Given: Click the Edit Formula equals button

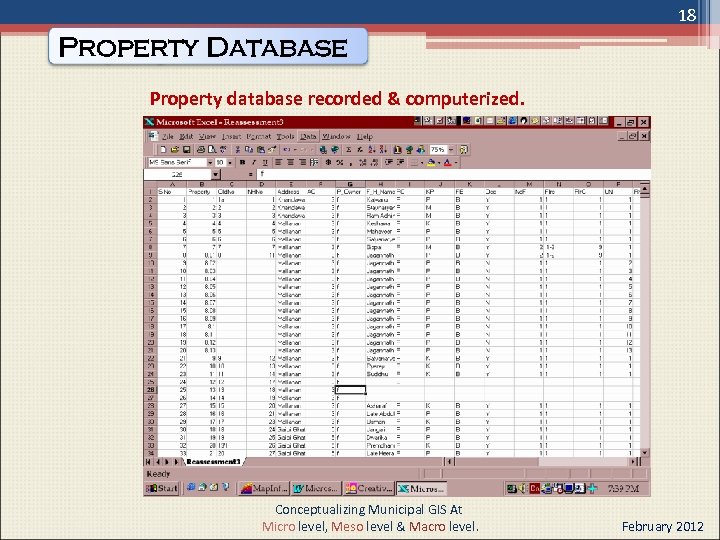Looking at the screenshot, I should coord(250,174).
